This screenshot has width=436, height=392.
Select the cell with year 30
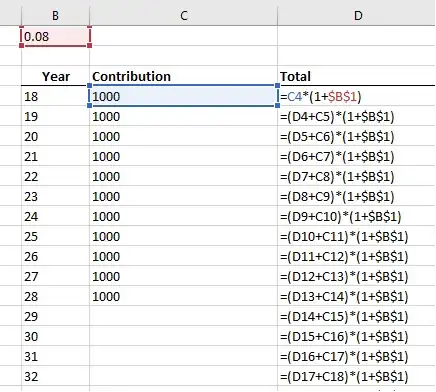coord(55,336)
